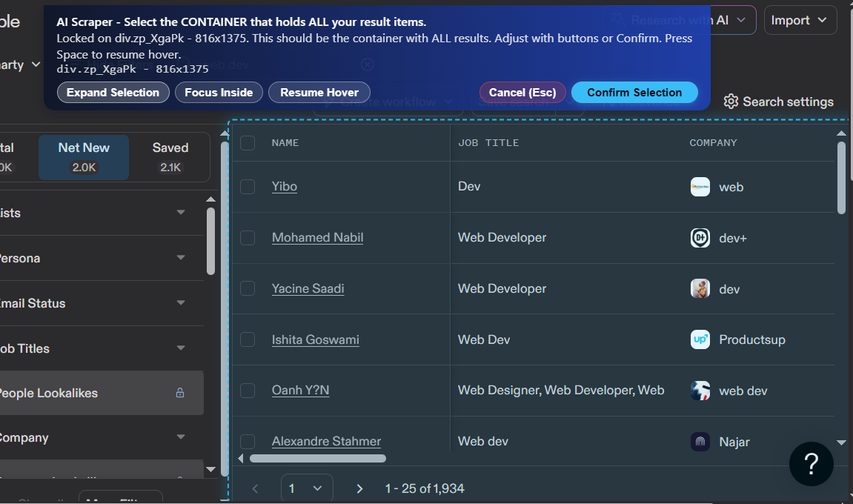Screen dimensions: 853x504
Task: Click filter panel scroll-down arrow
Action: point(211,469)
